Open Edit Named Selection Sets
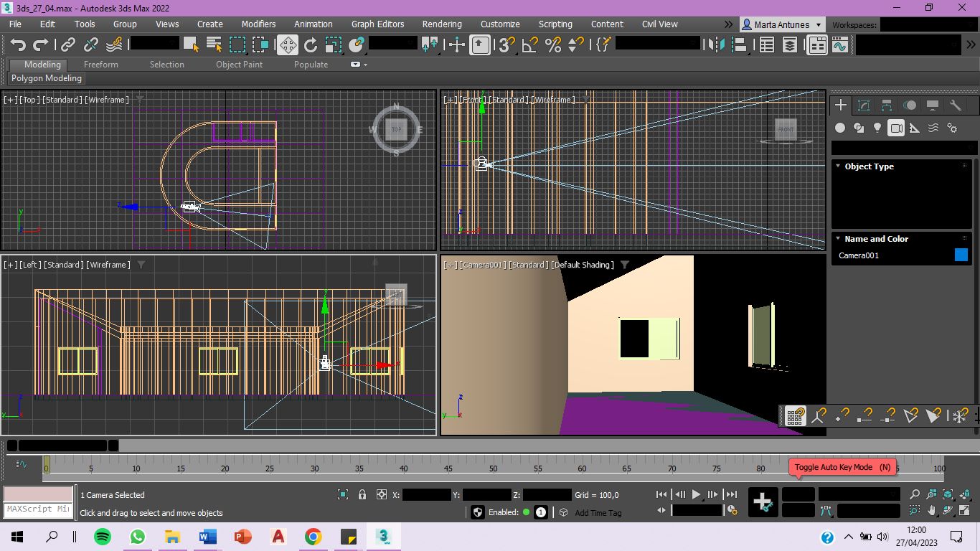This screenshot has width=980, height=551. [603, 45]
